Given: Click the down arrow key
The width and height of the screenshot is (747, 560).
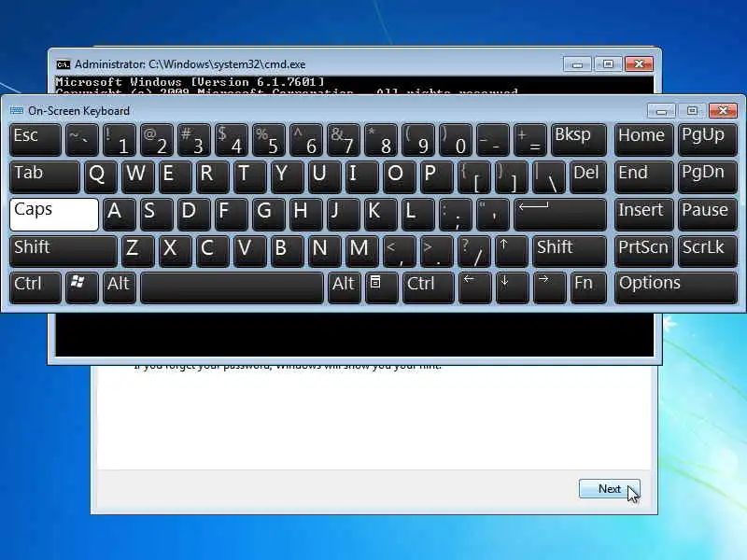Looking at the screenshot, I should [512, 287].
